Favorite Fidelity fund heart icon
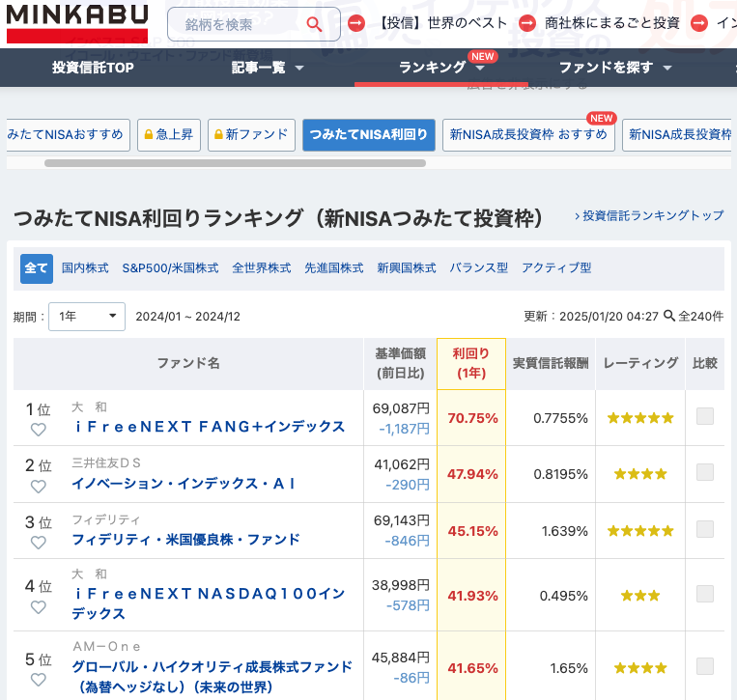Viewport: 737px width, 700px height. (38, 543)
